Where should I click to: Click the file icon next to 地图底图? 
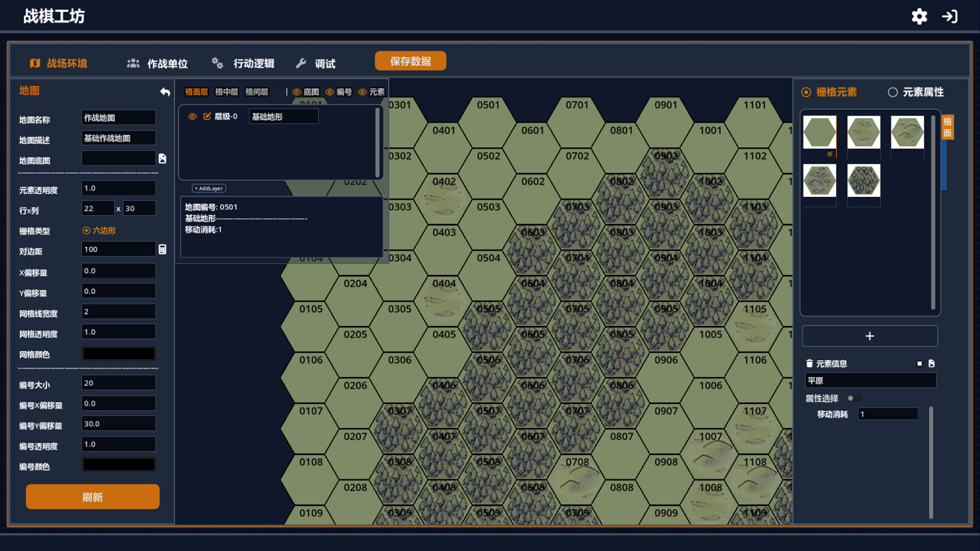click(162, 159)
